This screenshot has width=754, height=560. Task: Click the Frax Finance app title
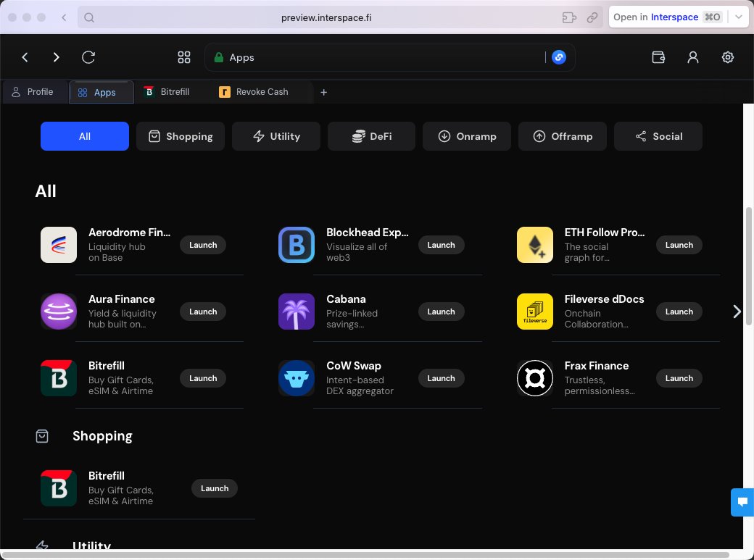(596, 366)
